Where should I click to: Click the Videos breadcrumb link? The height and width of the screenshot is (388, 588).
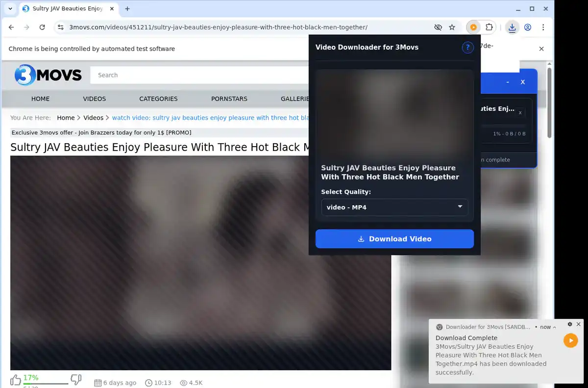pyautogui.click(x=93, y=118)
